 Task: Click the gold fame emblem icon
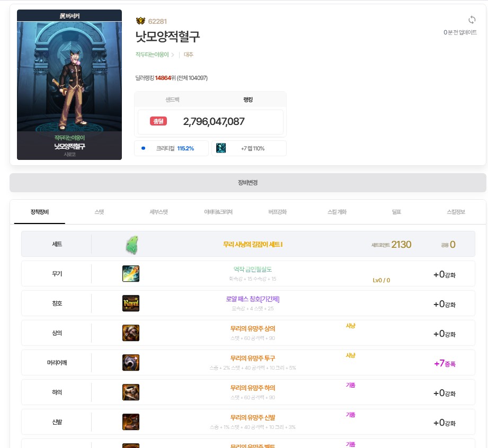[140, 21]
